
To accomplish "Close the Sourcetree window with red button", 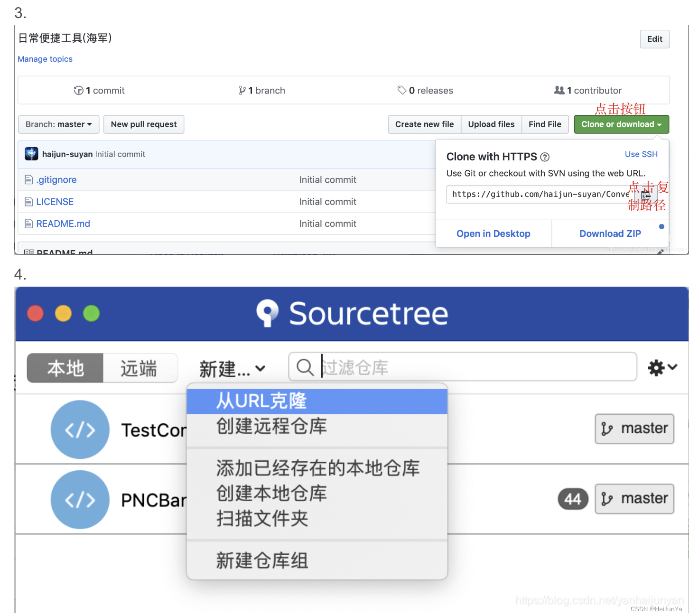I will click(x=36, y=313).
